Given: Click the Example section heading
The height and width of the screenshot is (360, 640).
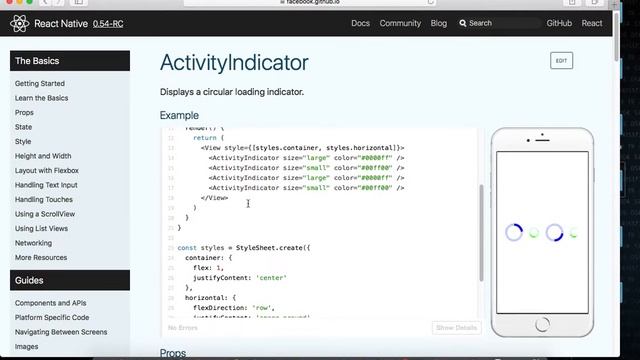Looking at the screenshot, I should [179, 116].
